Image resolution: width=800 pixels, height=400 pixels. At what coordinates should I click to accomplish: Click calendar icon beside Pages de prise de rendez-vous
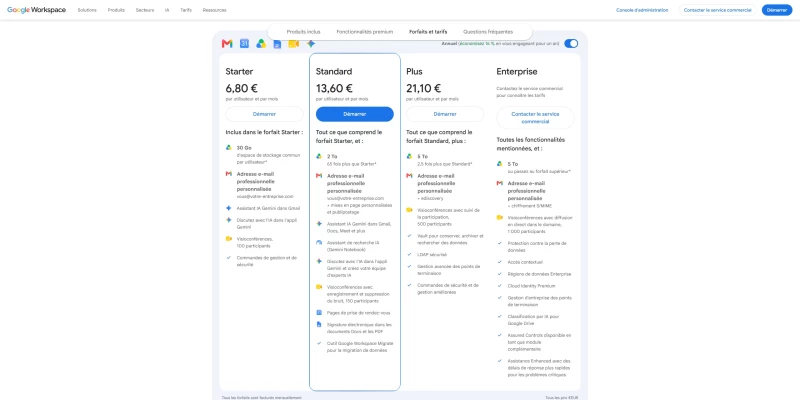319,312
